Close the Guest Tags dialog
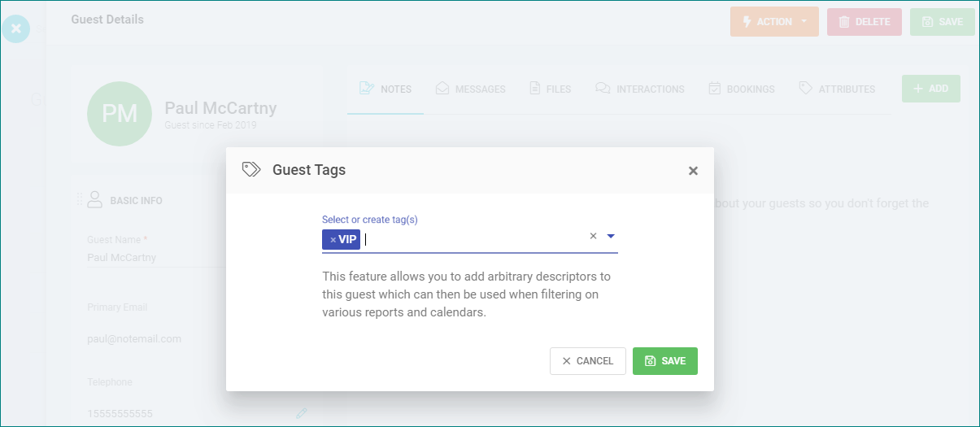 tap(693, 171)
